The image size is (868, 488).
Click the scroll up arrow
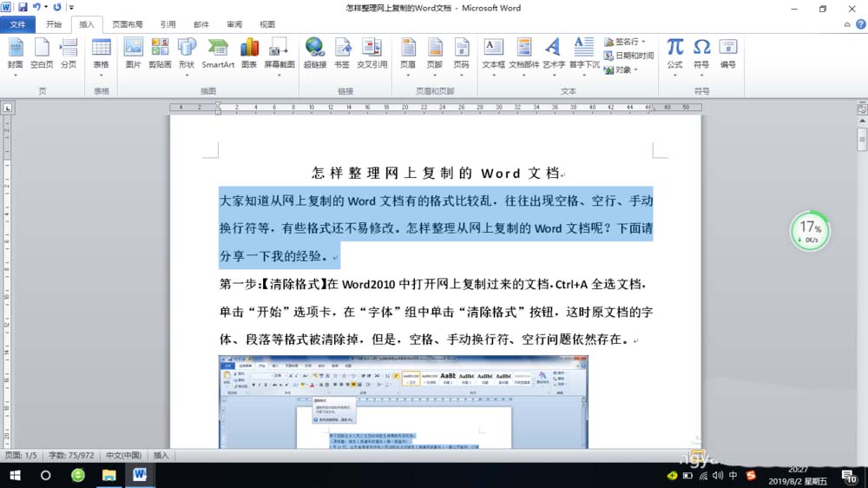pos(862,121)
